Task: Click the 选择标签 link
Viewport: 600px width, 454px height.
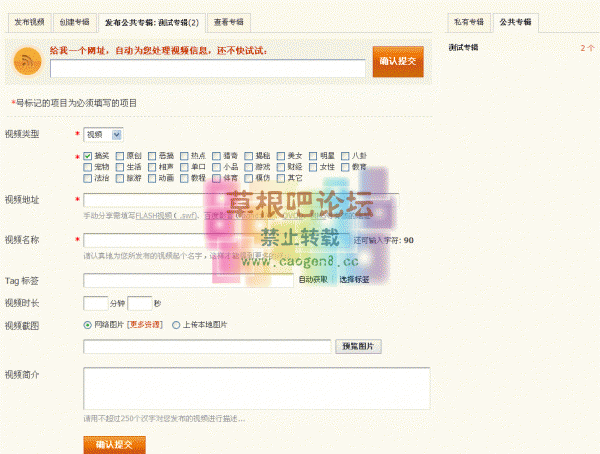Action: [353, 280]
